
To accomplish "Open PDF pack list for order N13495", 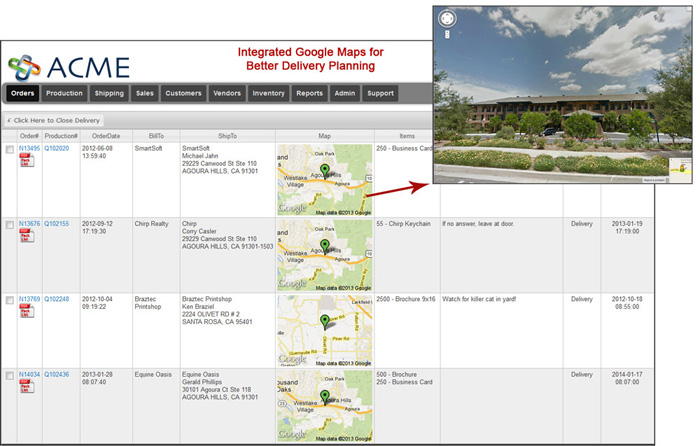I will pos(26,160).
